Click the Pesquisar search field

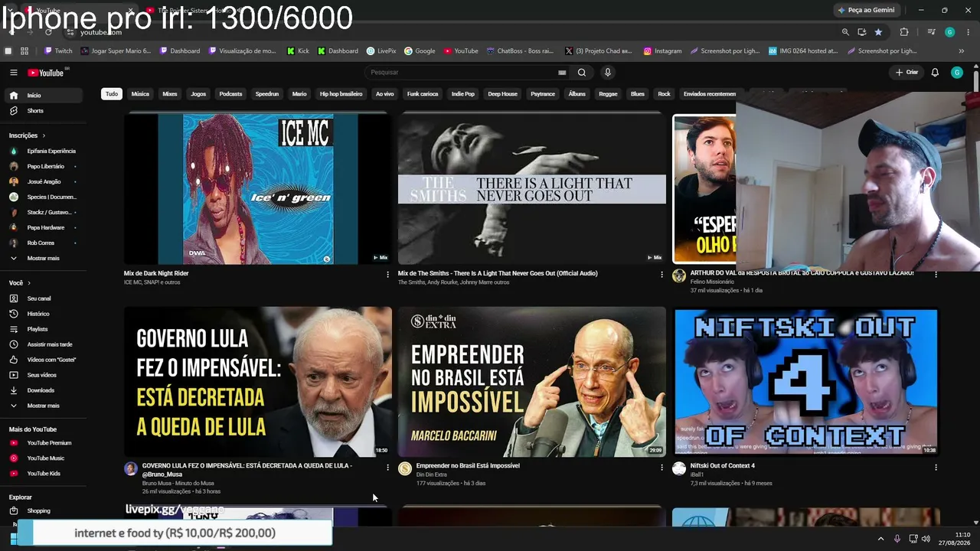click(463, 73)
